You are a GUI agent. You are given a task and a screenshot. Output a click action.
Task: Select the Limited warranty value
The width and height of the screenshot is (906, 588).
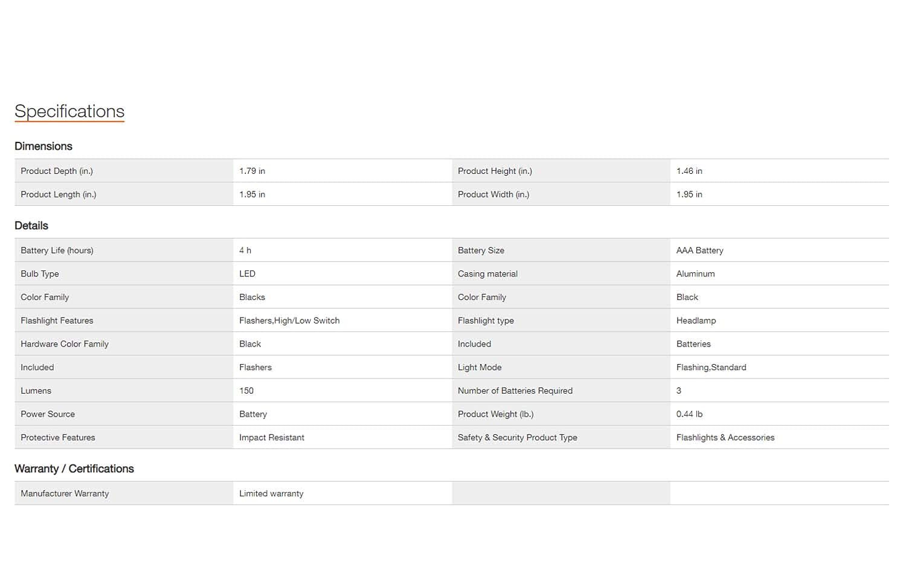click(x=271, y=494)
